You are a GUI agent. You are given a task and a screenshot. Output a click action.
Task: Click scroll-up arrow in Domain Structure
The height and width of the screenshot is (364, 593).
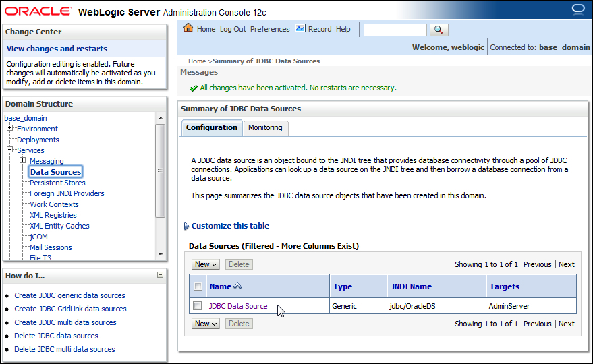pyautogui.click(x=161, y=119)
